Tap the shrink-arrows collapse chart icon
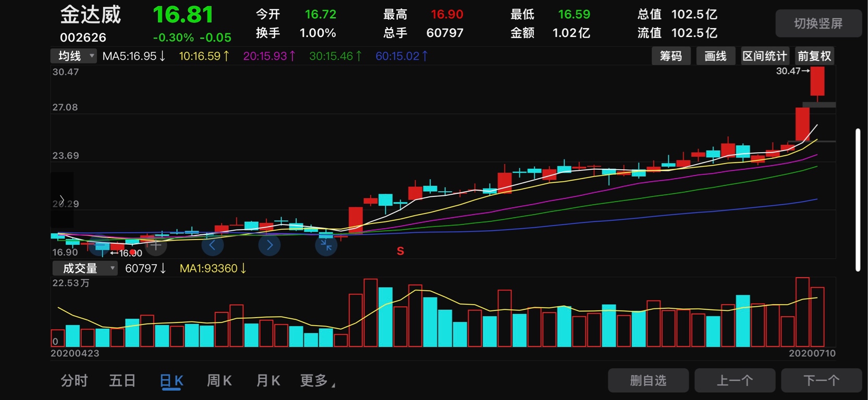The height and width of the screenshot is (400, 868). pos(326,245)
